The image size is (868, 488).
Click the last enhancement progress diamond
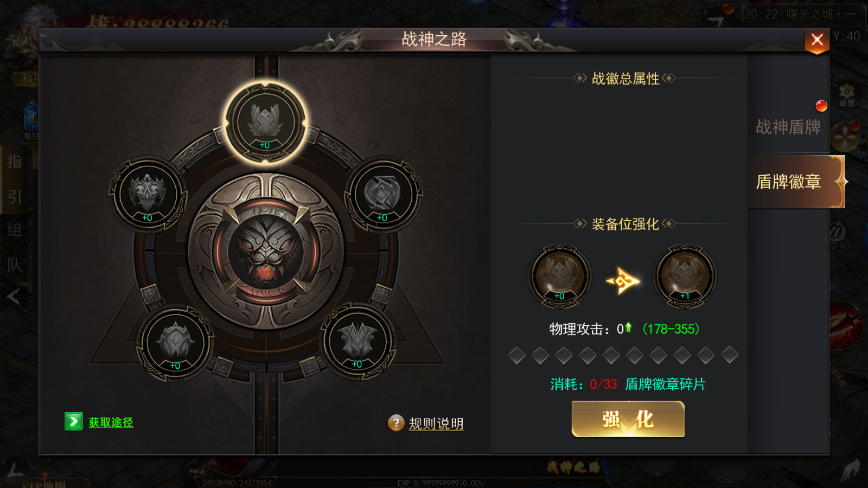[x=729, y=355]
